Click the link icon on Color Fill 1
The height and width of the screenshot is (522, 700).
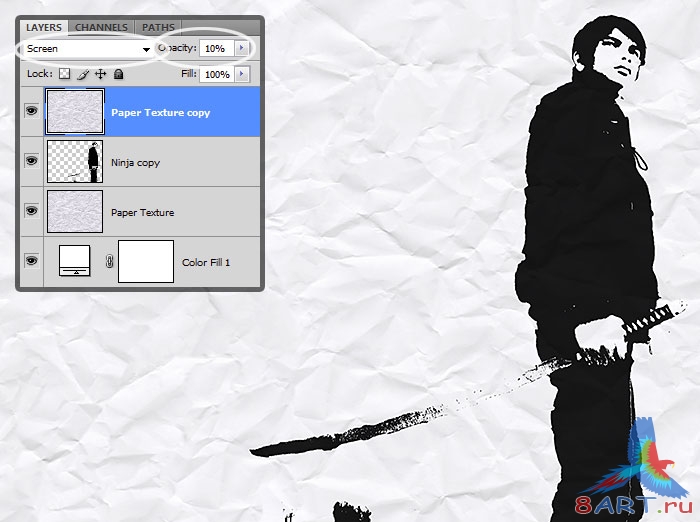109,261
